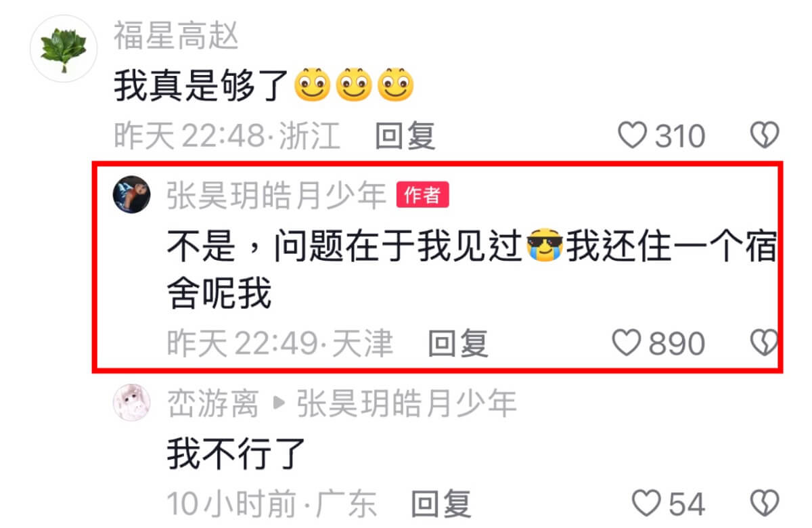Tap broken heart on 峦游离's comment
Screen dimensions: 812x528
[x=765, y=504]
